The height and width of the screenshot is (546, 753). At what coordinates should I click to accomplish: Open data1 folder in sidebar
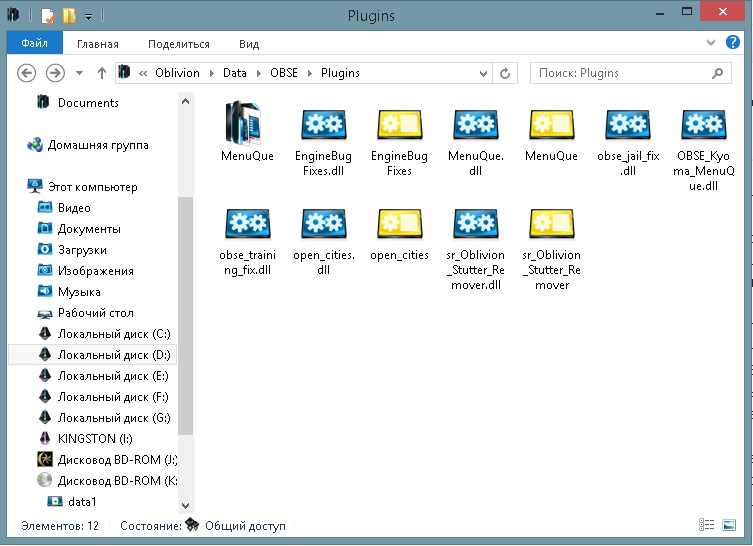point(82,502)
